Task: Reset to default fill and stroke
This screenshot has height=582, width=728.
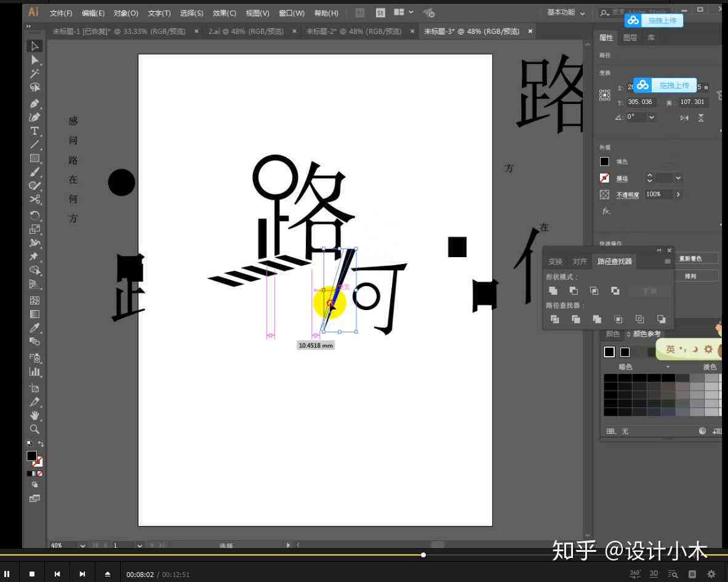Action: (x=30, y=444)
